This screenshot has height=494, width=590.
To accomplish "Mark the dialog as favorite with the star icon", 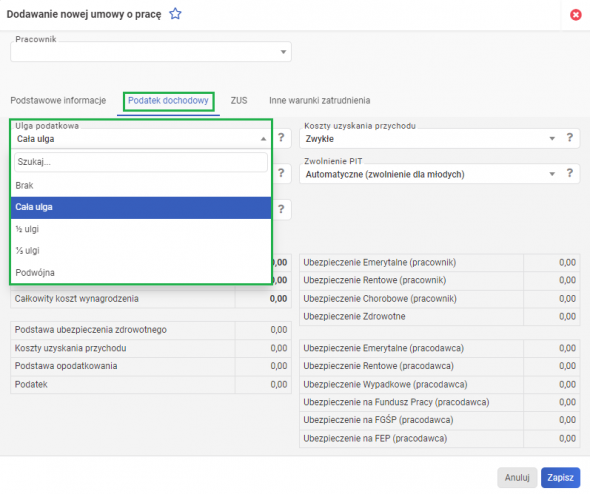I will click(175, 14).
